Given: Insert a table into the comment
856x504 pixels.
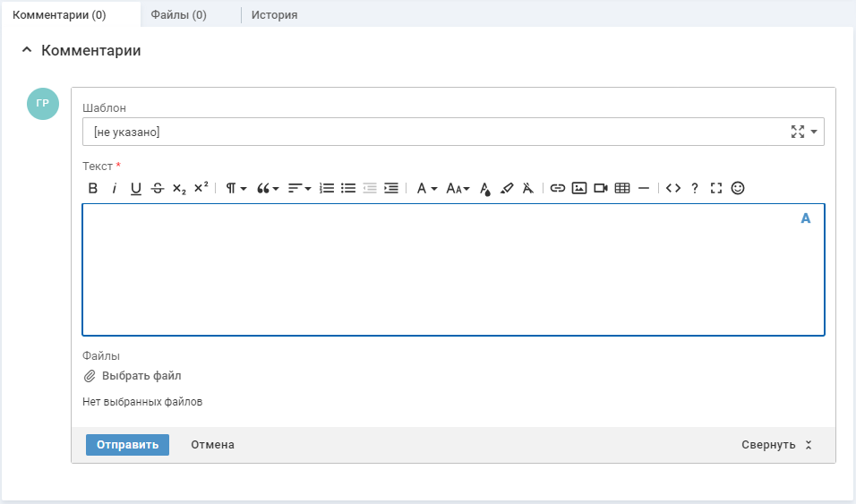Looking at the screenshot, I should 622,188.
